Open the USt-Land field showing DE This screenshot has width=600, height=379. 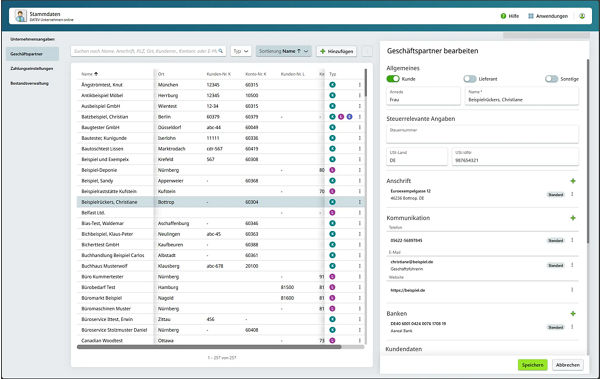click(417, 157)
